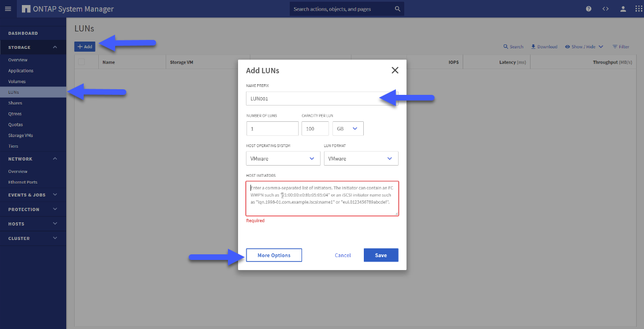Click the Name Prefix input field
This screenshot has height=329, width=644.
(322, 99)
